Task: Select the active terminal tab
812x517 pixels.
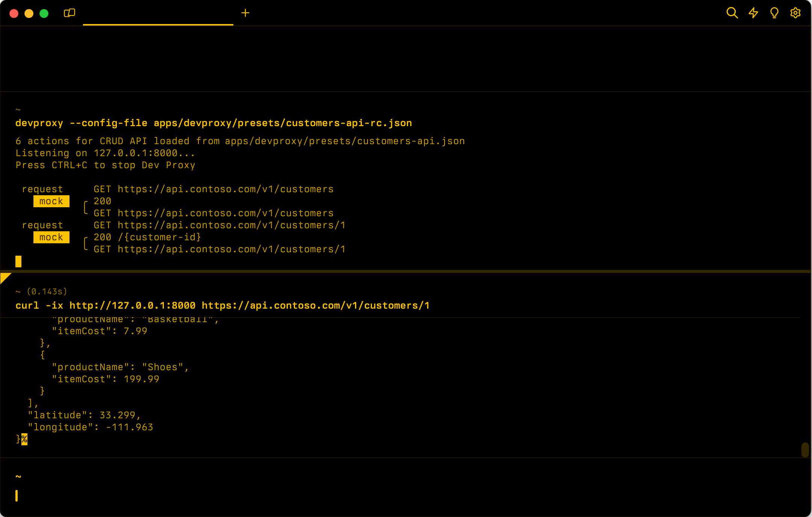Action: pos(158,13)
